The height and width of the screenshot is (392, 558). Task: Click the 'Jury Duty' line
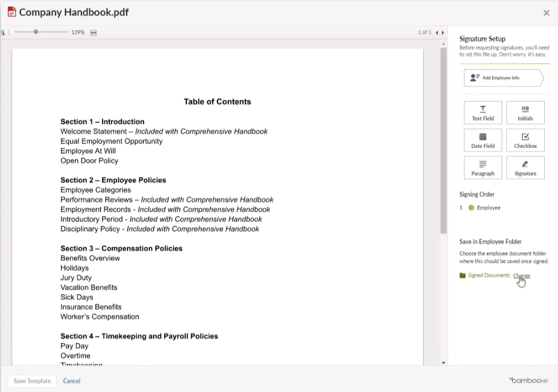point(76,278)
